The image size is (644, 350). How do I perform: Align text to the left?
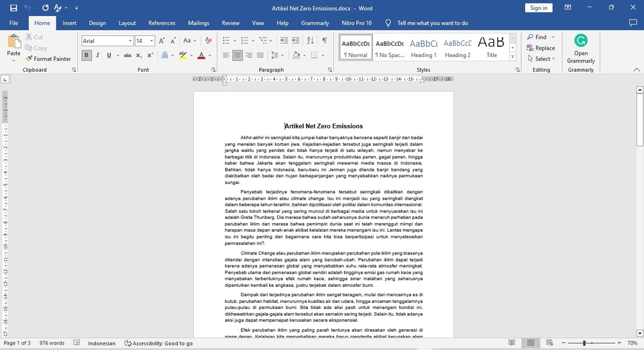tap(226, 55)
